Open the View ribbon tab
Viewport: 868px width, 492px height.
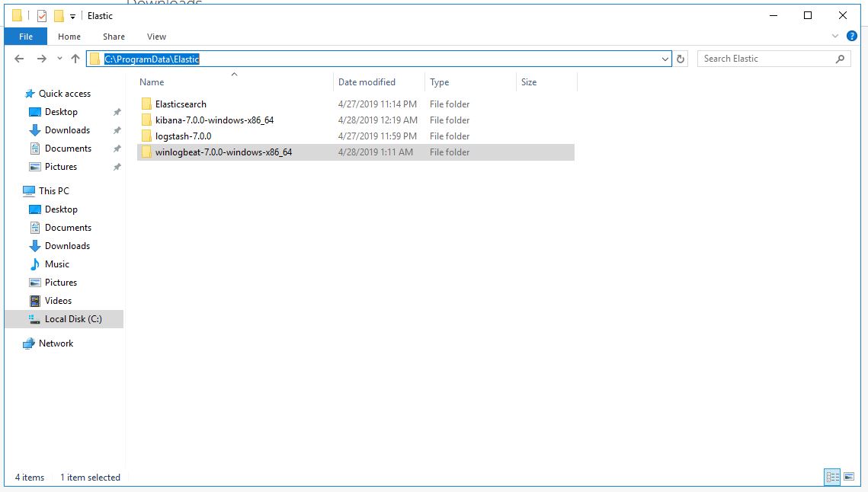pos(156,37)
